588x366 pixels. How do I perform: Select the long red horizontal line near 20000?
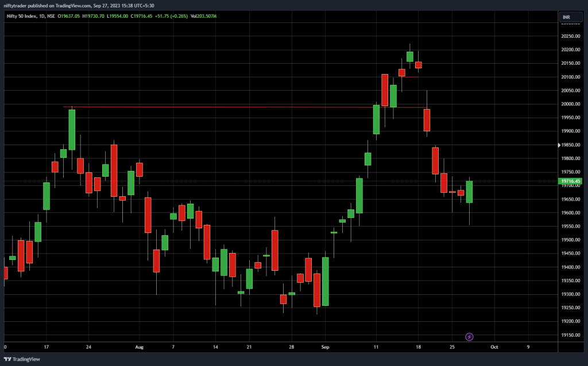pos(244,107)
